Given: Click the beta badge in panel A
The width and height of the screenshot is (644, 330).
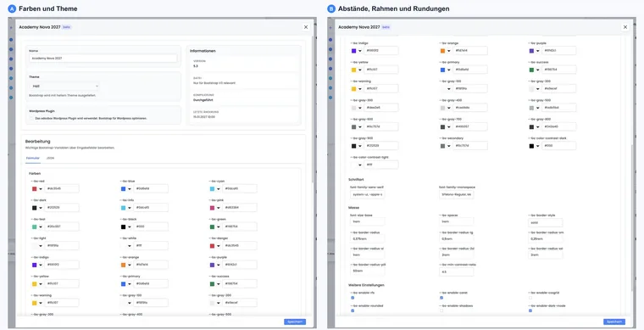Looking at the screenshot, I should 67,27.
